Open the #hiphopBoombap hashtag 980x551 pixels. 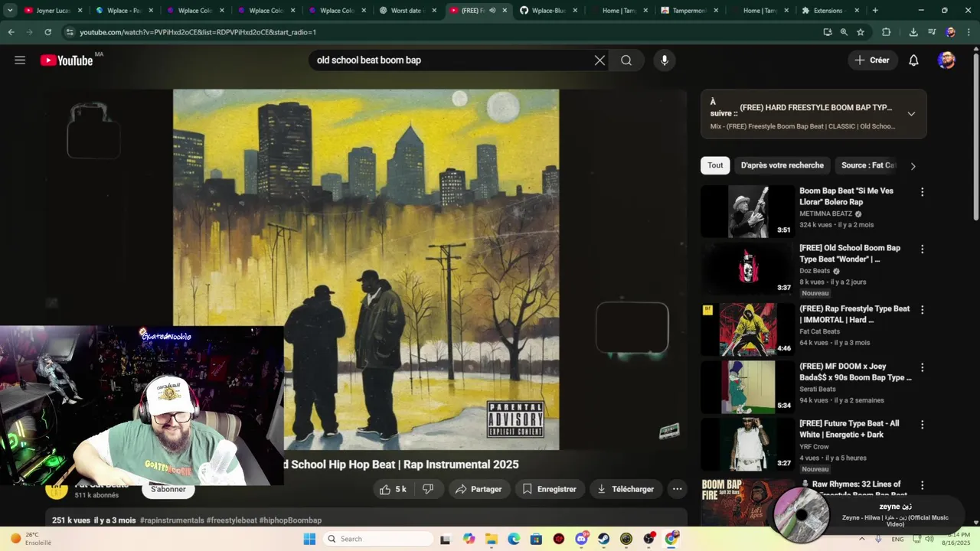pyautogui.click(x=290, y=520)
